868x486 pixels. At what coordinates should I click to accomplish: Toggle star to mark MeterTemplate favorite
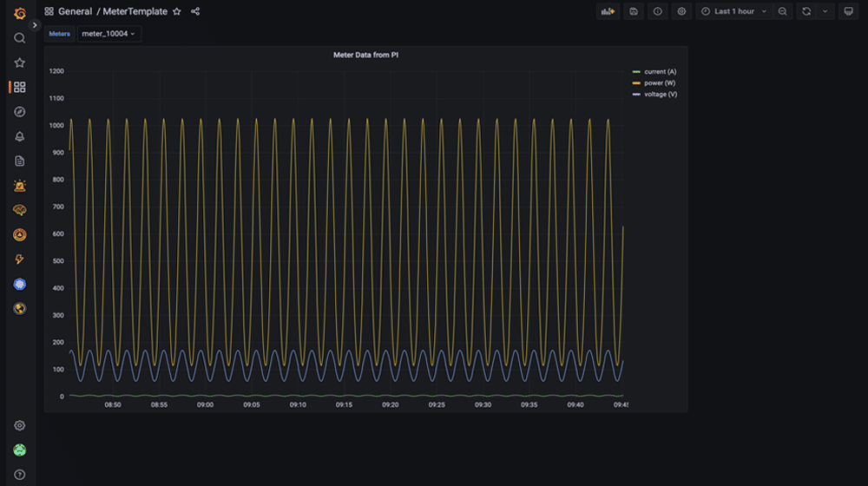pos(177,11)
